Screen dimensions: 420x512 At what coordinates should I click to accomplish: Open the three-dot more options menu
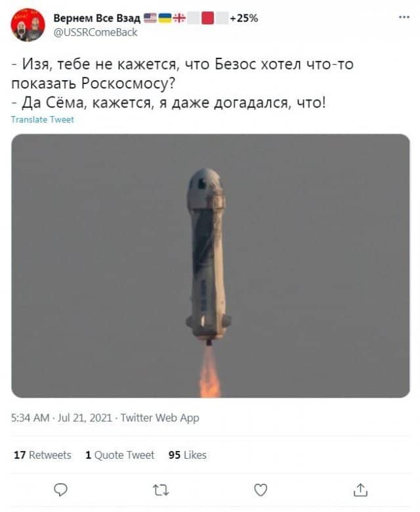click(404, 17)
